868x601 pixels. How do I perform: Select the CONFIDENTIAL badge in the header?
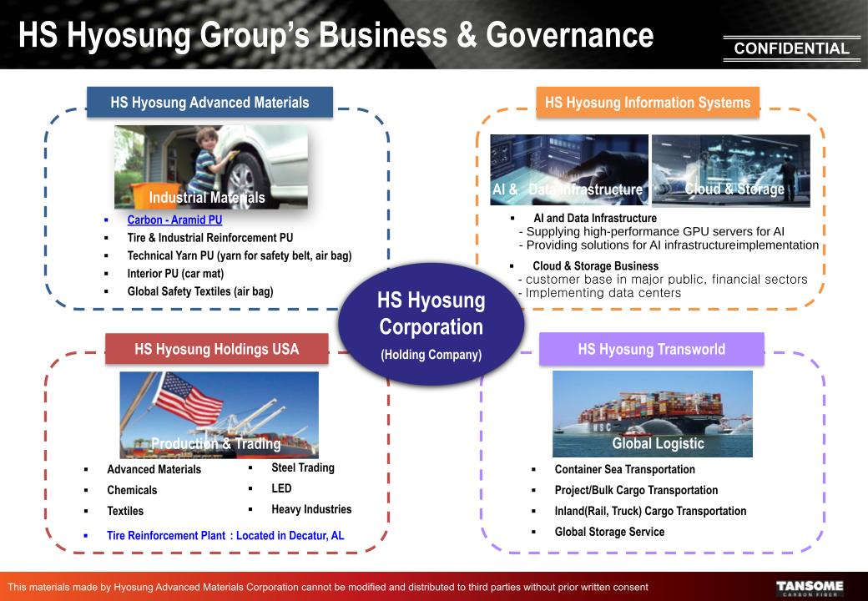(790, 48)
